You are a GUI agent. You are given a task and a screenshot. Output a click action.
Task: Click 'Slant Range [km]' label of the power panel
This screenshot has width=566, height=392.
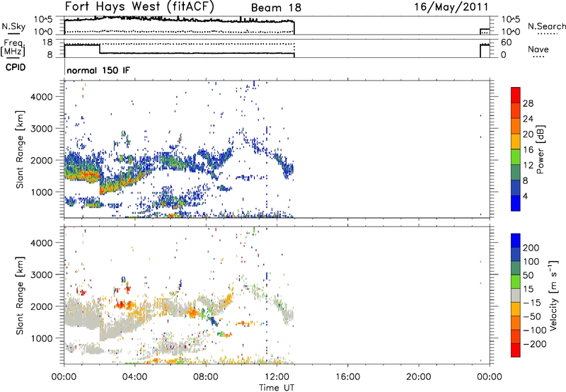[x=20, y=149]
